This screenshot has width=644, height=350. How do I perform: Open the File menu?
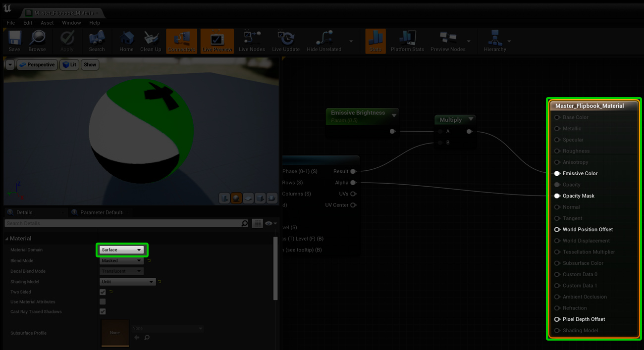10,23
